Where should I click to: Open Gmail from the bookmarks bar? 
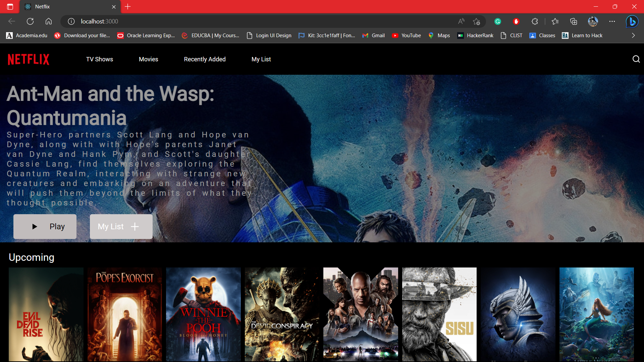click(373, 35)
